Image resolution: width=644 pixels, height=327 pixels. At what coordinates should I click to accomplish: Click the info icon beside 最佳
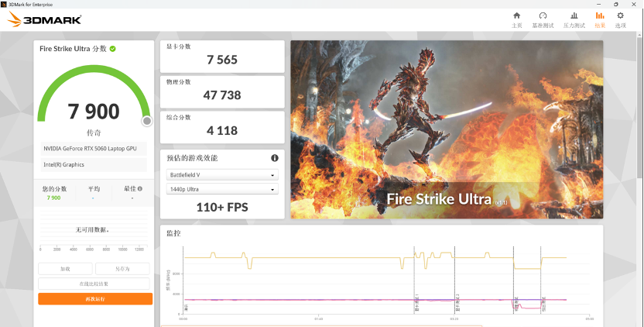click(x=140, y=189)
